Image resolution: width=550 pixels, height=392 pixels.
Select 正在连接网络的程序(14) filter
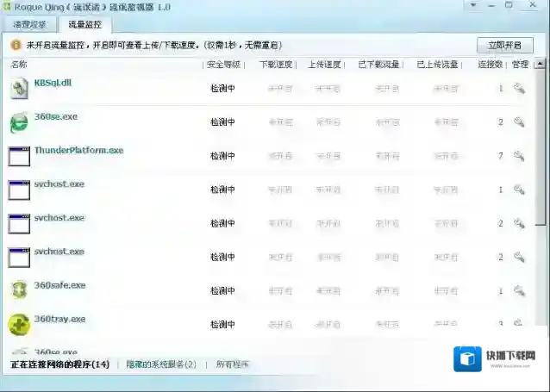coord(59,364)
